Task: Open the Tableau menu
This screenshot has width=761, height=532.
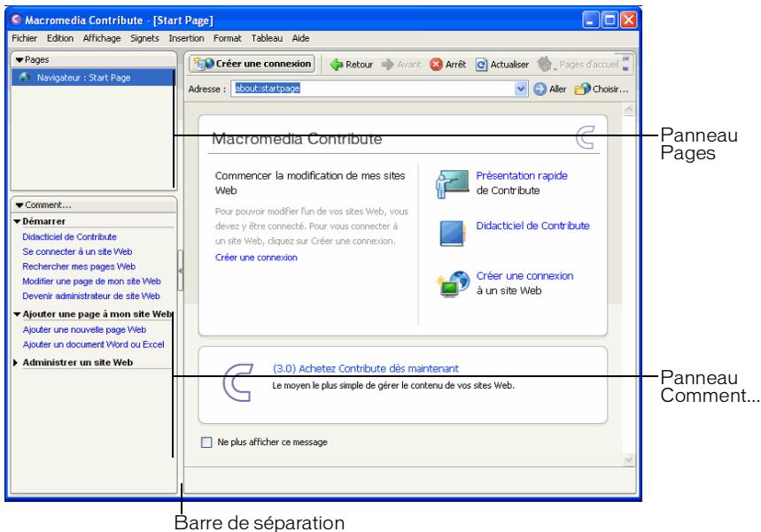Action: [x=267, y=38]
